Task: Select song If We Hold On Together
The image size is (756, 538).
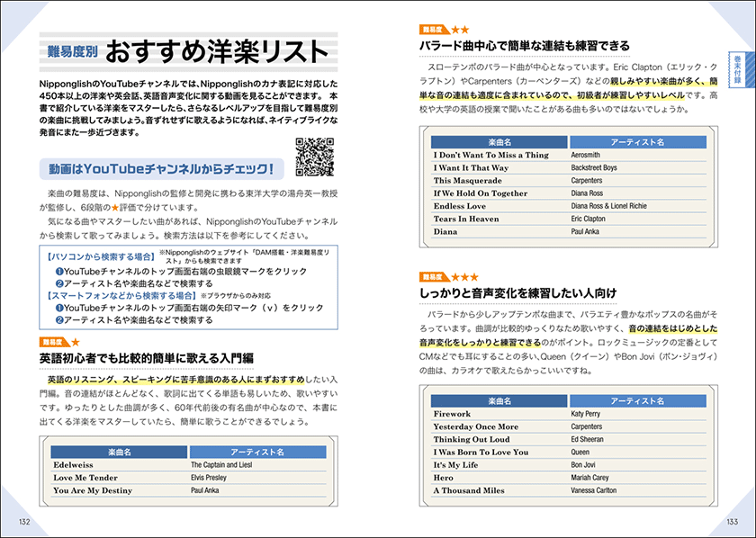Action: (x=481, y=193)
